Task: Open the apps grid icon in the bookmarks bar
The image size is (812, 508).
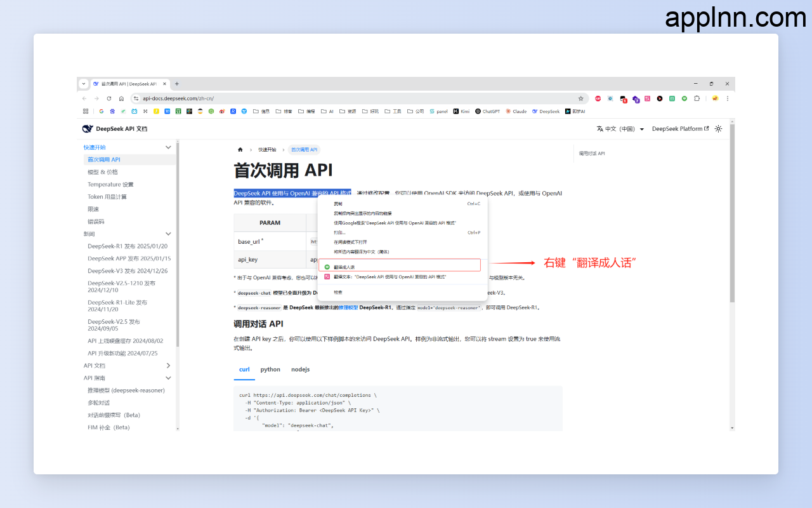Action: click(x=86, y=111)
